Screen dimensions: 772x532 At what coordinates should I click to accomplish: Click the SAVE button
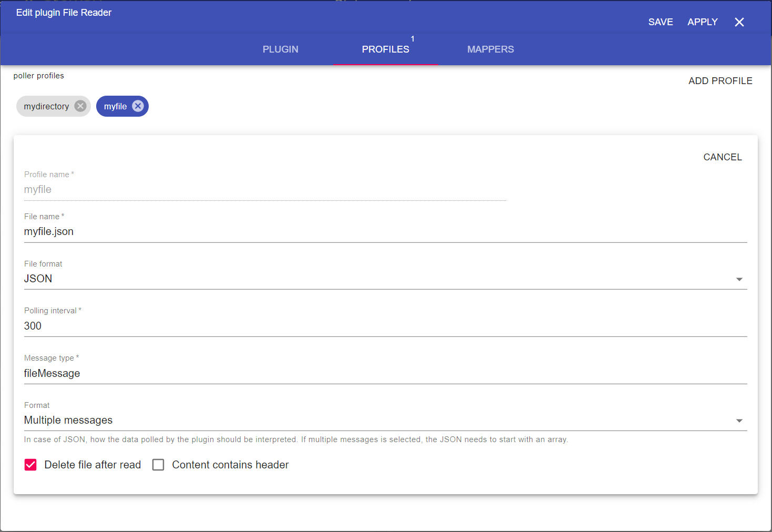(x=661, y=22)
